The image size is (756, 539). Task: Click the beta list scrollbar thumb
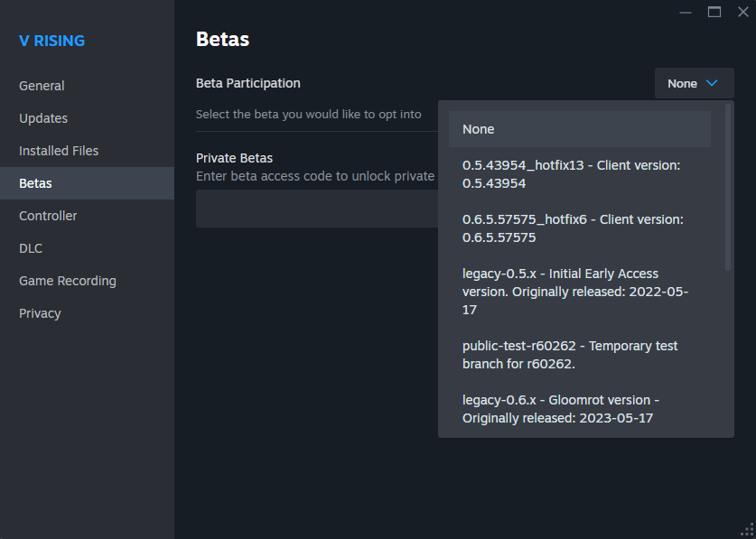pyautogui.click(x=728, y=187)
